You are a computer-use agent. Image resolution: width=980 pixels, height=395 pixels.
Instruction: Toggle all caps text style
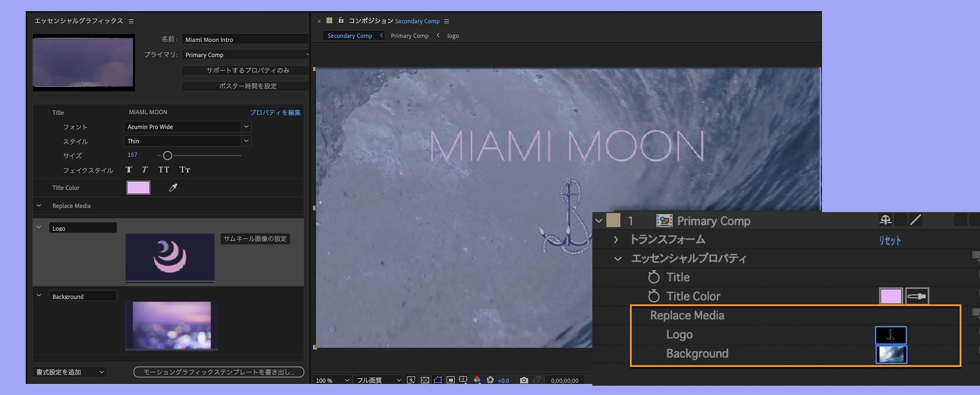(x=164, y=170)
